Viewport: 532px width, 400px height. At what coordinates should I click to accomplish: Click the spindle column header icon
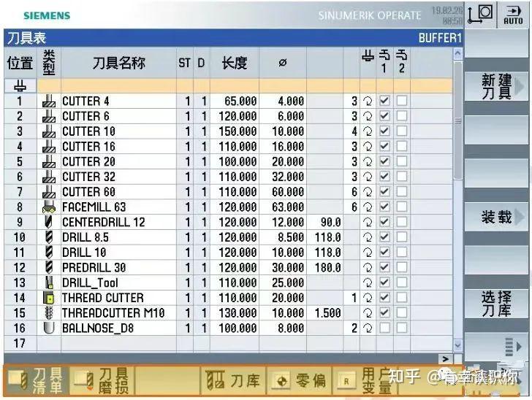[368, 55]
